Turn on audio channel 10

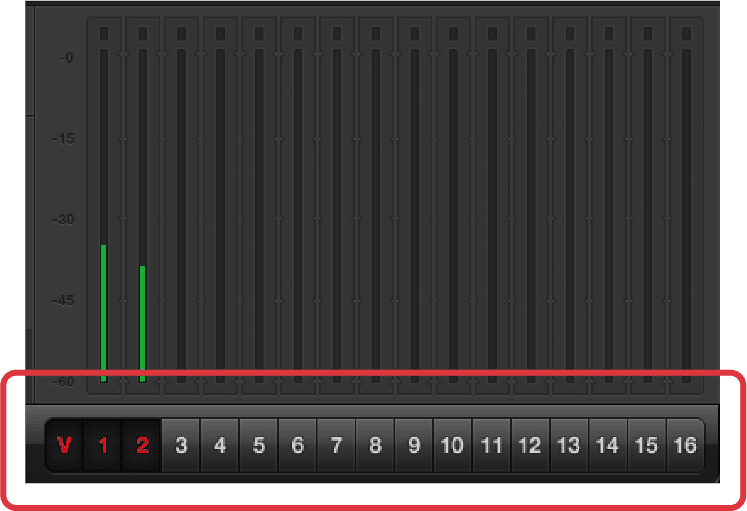[453, 445]
